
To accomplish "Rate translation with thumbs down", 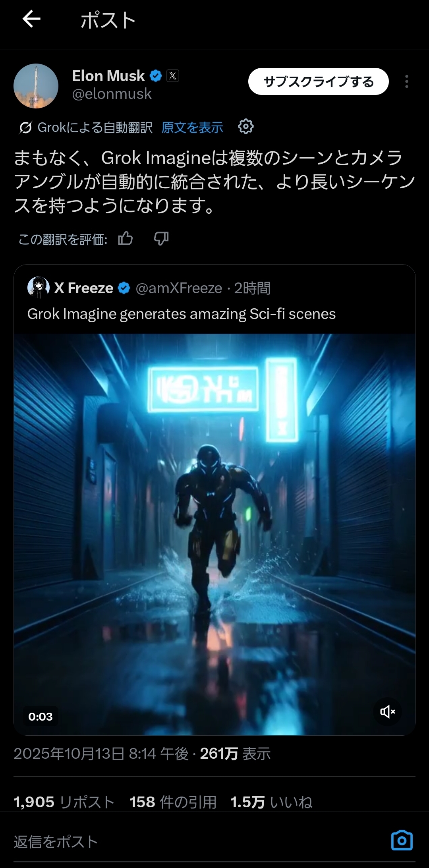I will tap(161, 239).
